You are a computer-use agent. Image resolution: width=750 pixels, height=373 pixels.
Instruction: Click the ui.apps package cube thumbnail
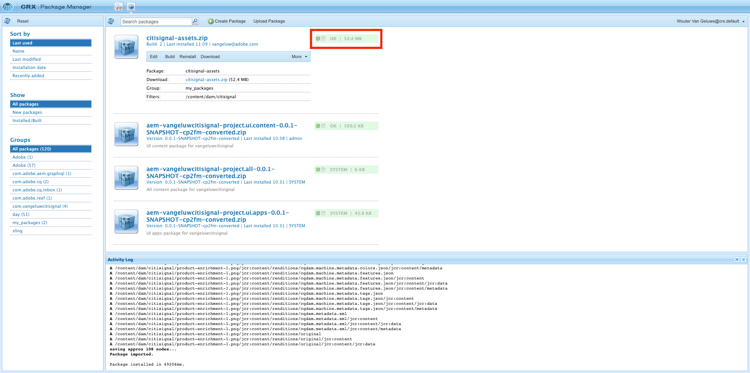126,221
